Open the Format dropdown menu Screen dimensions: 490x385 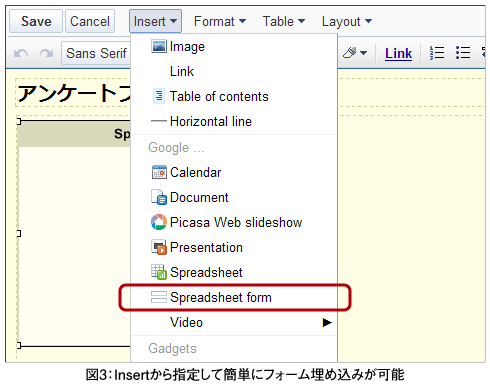pyautogui.click(x=220, y=21)
